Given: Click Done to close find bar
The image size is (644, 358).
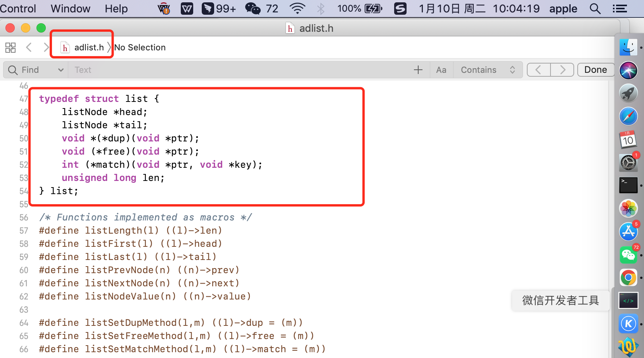Looking at the screenshot, I should (x=596, y=70).
